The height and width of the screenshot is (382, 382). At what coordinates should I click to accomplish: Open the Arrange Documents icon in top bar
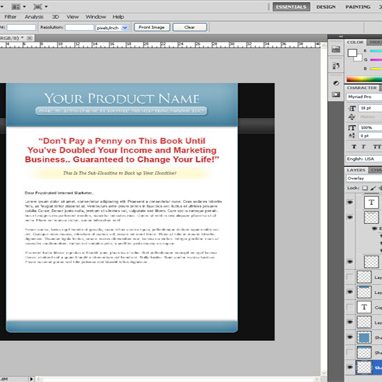(x=16, y=6)
